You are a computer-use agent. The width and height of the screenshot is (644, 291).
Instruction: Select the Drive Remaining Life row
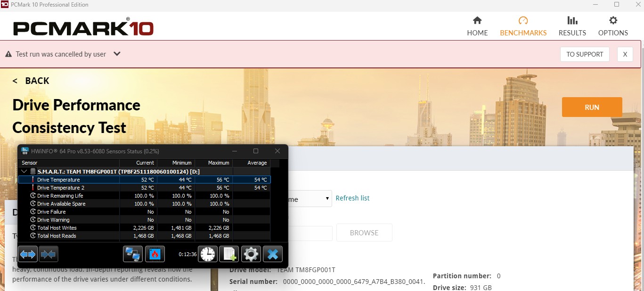coord(144,196)
